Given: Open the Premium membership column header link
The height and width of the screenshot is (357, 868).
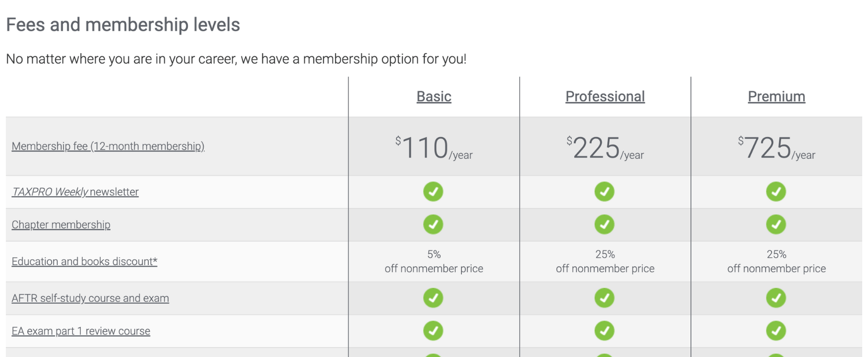Looking at the screenshot, I should (776, 96).
